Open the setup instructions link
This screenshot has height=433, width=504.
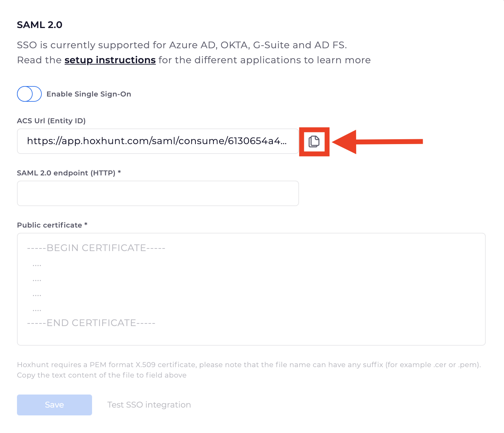110,60
